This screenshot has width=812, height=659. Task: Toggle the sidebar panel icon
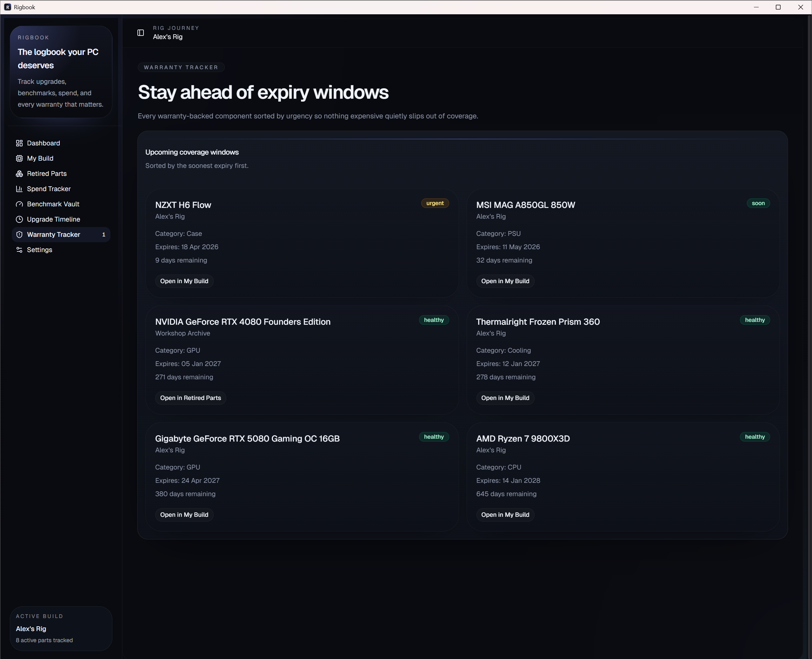pyautogui.click(x=140, y=33)
